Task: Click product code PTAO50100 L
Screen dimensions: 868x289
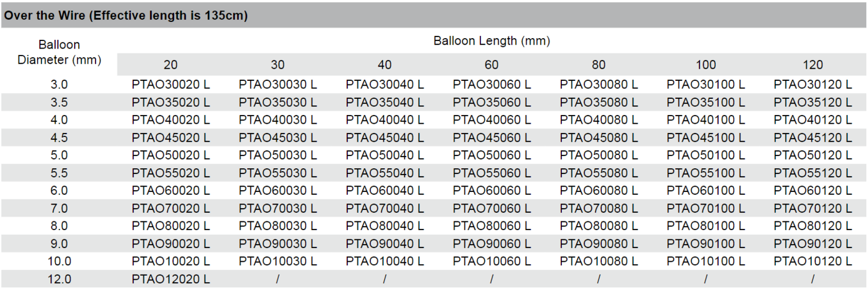Action: [705, 155]
